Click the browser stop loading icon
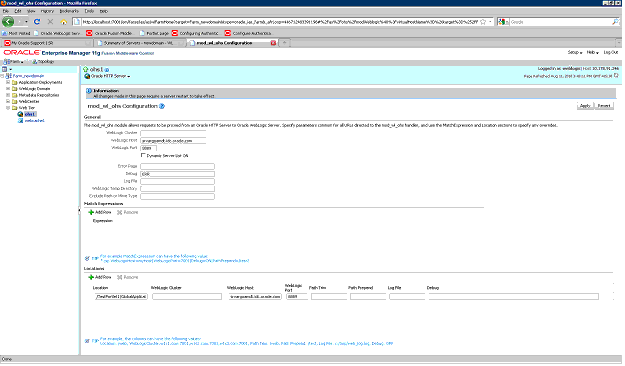 tap(50, 22)
